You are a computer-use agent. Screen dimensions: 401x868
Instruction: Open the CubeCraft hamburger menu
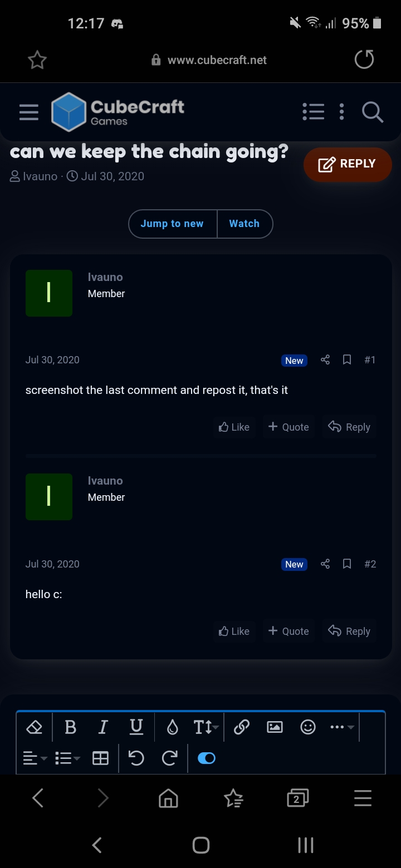(29, 112)
